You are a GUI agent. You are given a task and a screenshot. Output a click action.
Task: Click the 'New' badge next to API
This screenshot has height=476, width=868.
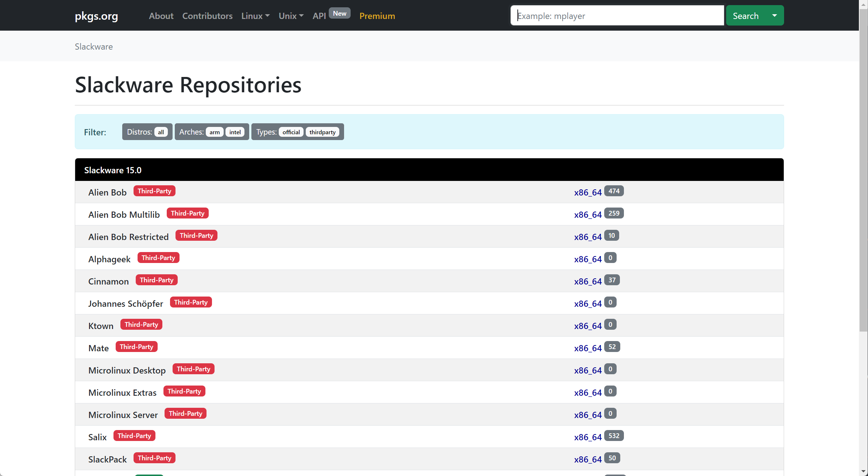(x=339, y=13)
